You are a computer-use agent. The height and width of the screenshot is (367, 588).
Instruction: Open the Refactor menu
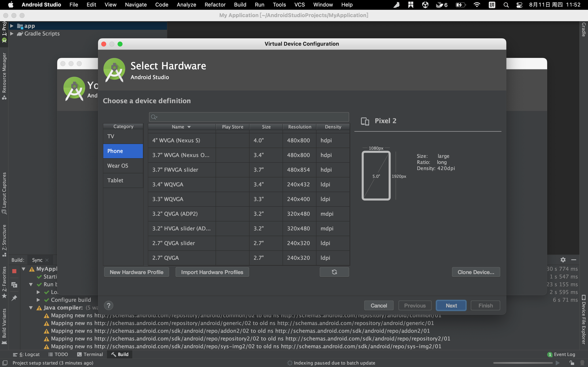coord(215,5)
